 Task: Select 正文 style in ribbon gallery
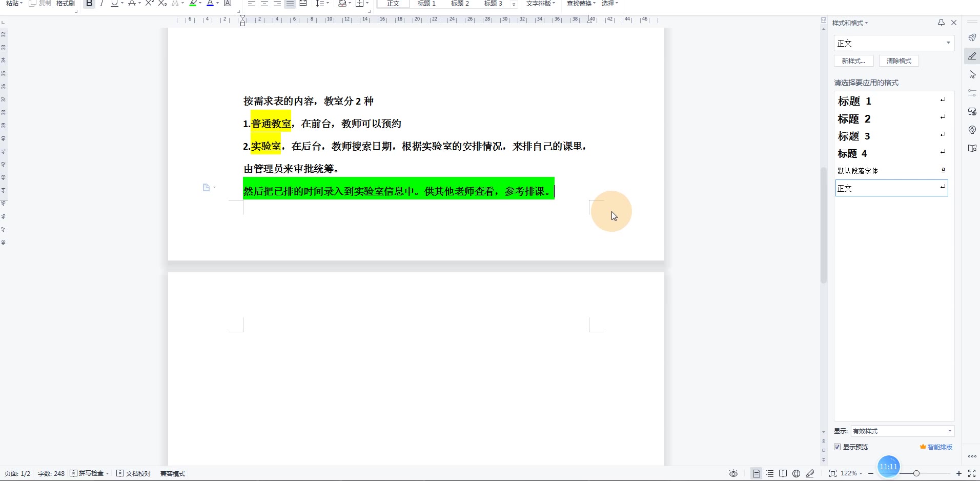tap(393, 3)
